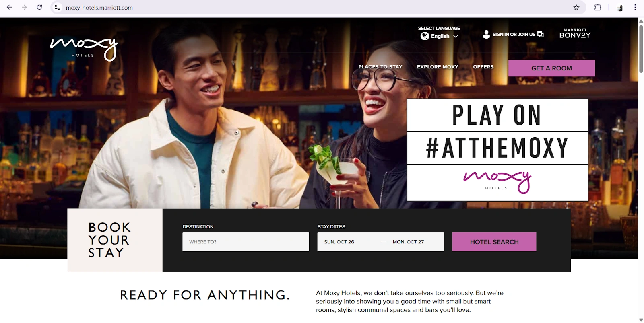Click the user profile sign-in icon
This screenshot has width=644, height=323.
[x=486, y=35]
